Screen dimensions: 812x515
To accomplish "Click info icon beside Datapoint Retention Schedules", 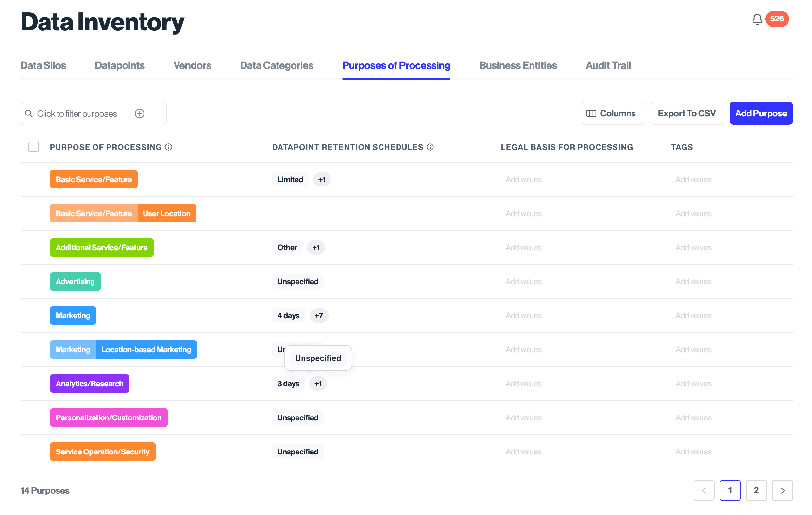I will (430, 147).
